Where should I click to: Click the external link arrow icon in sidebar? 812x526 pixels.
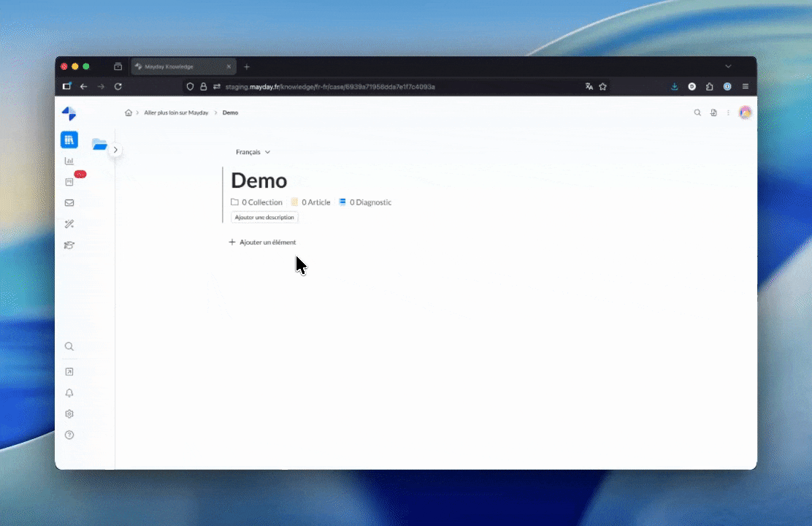pos(69,372)
